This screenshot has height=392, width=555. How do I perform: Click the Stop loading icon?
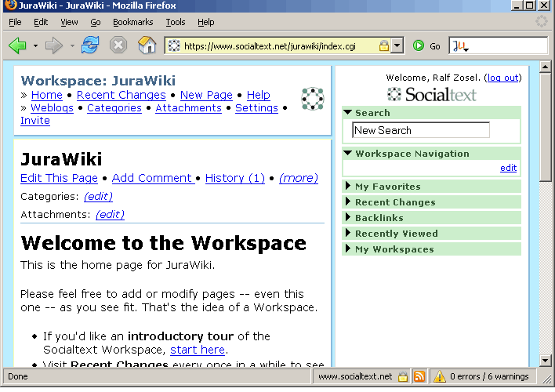click(118, 45)
